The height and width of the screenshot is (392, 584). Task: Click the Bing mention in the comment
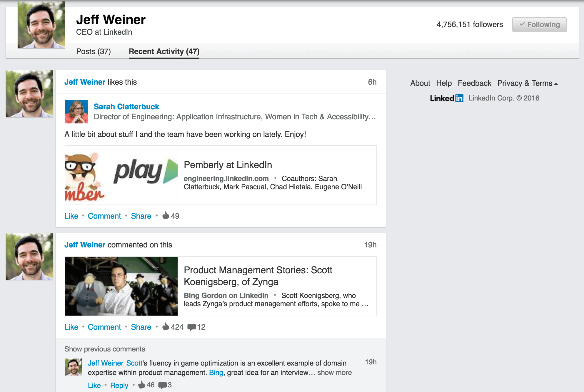point(216,373)
